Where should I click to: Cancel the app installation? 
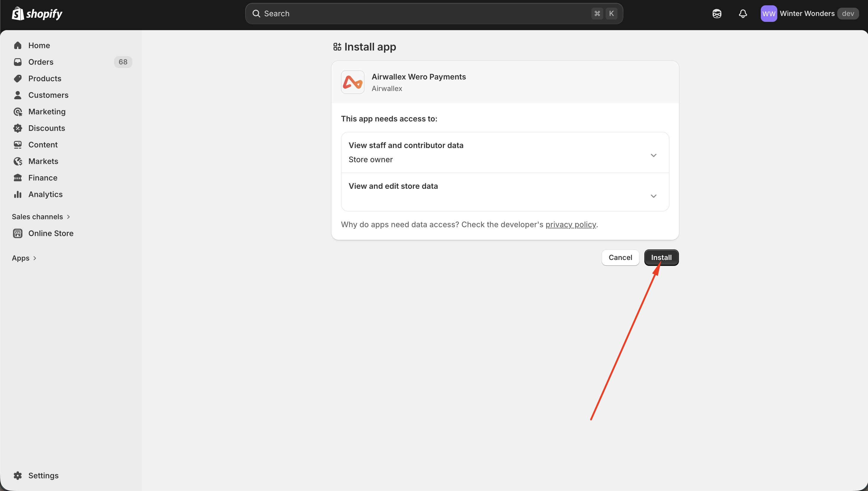tap(620, 257)
